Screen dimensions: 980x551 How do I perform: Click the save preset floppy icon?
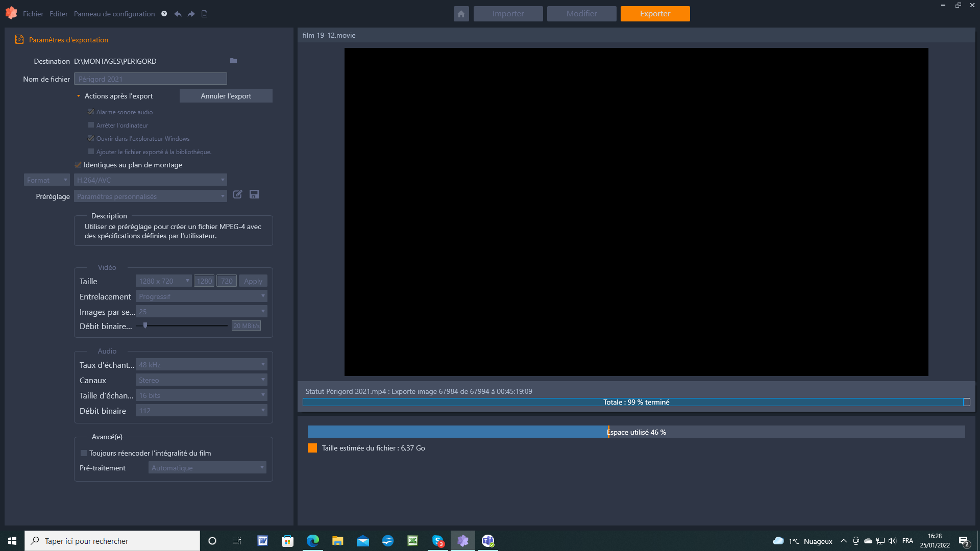tap(254, 194)
